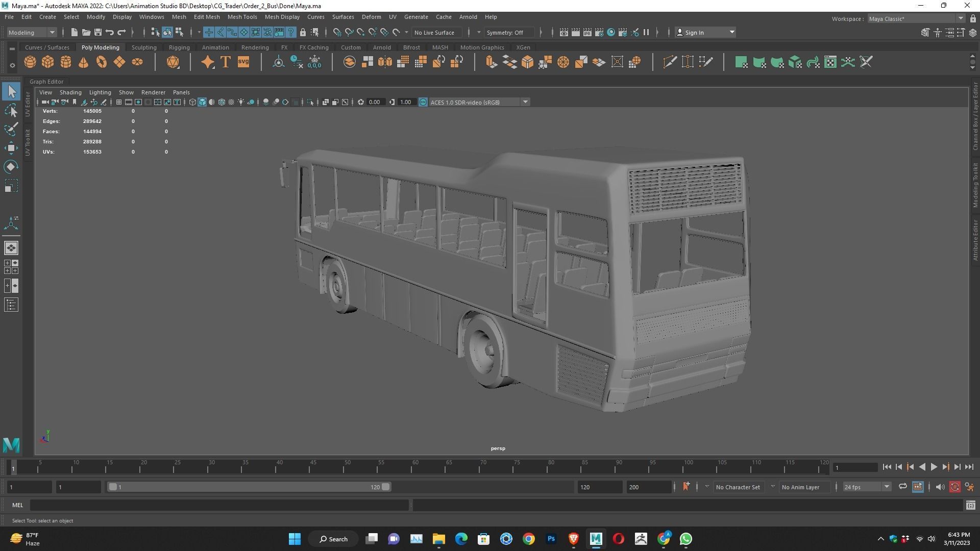Click the Polygon Type text tool
Image resolution: width=980 pixels, height=551 pixels.
pos(225,62)
